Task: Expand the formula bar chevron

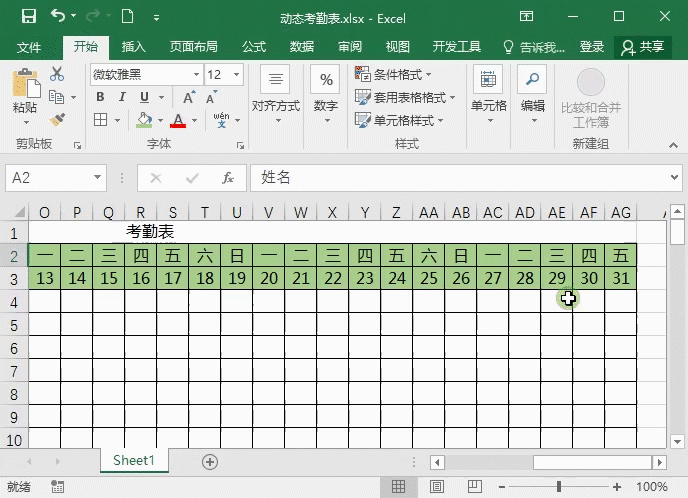Action: [674, 178]
